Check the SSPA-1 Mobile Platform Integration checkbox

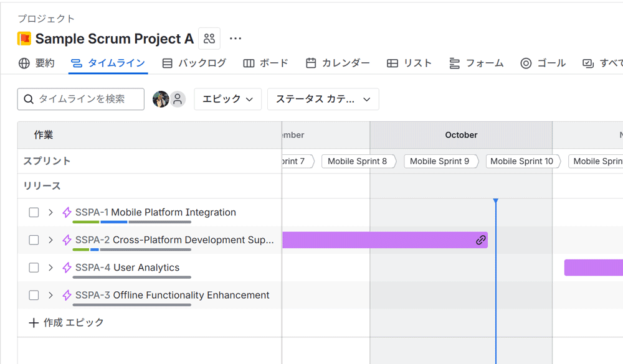pyautogui.click(x=34, y=213)
